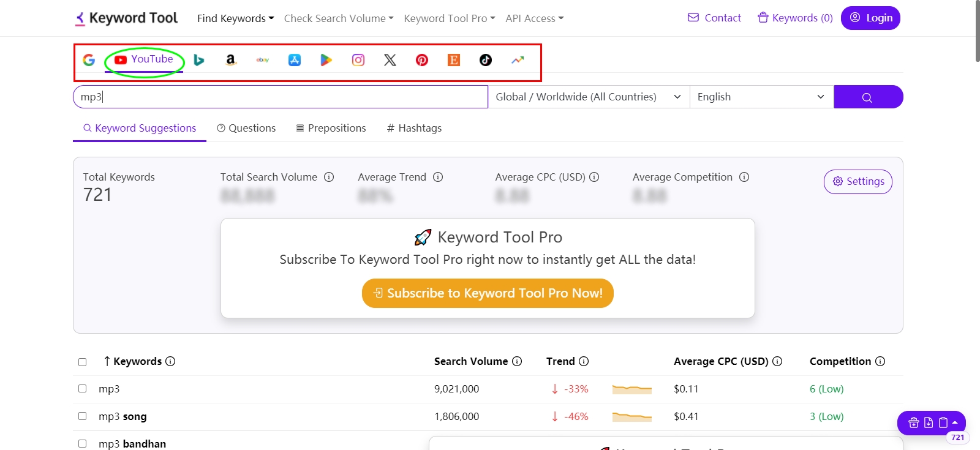Open the Contact link

pyautogui.click(x=714, y=18)
